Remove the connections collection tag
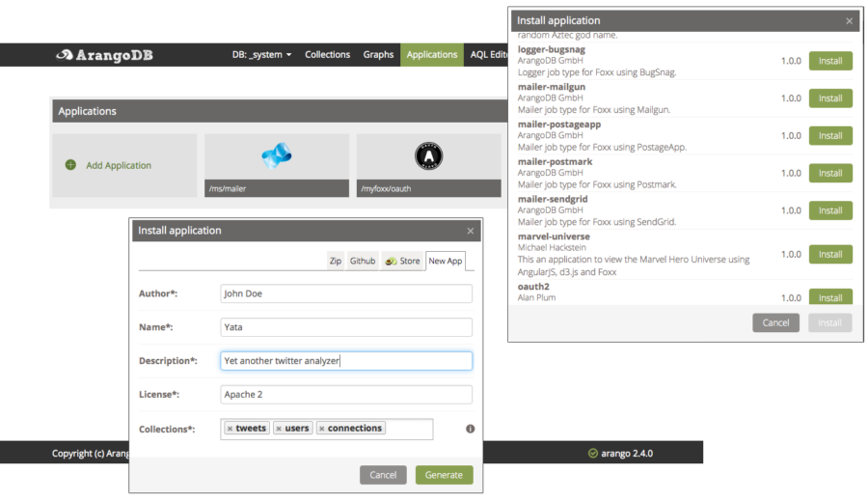Image resolution: width=868 pixels, height=501 pixels. (321, 429)
